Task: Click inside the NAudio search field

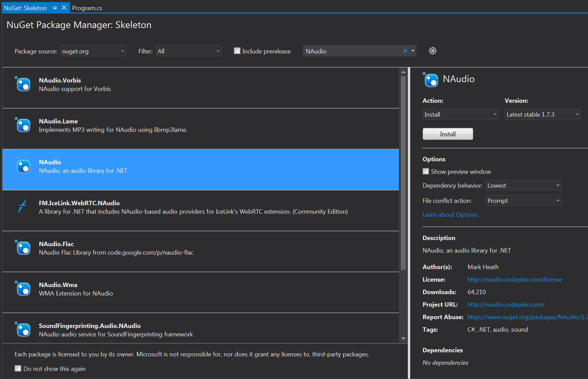Action: click(x=352, y=51)
